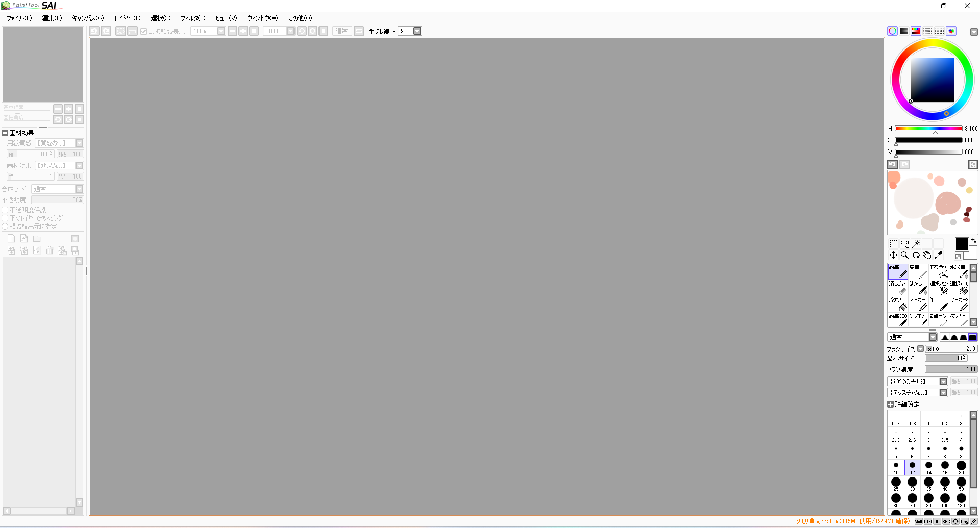Viewport: 980px width, 528px height.
Task: Select the バケツ bucket fill tool
Action: (897, 304)
